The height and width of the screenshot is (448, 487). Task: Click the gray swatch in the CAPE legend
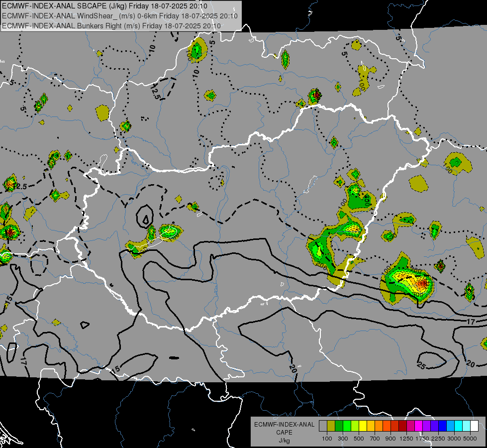(x=323, y=426)
